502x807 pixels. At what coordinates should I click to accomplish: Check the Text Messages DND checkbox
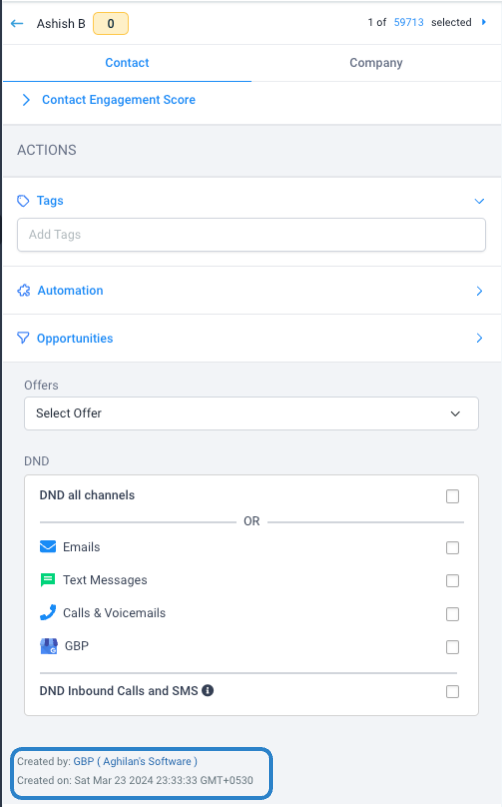point(453,581)
